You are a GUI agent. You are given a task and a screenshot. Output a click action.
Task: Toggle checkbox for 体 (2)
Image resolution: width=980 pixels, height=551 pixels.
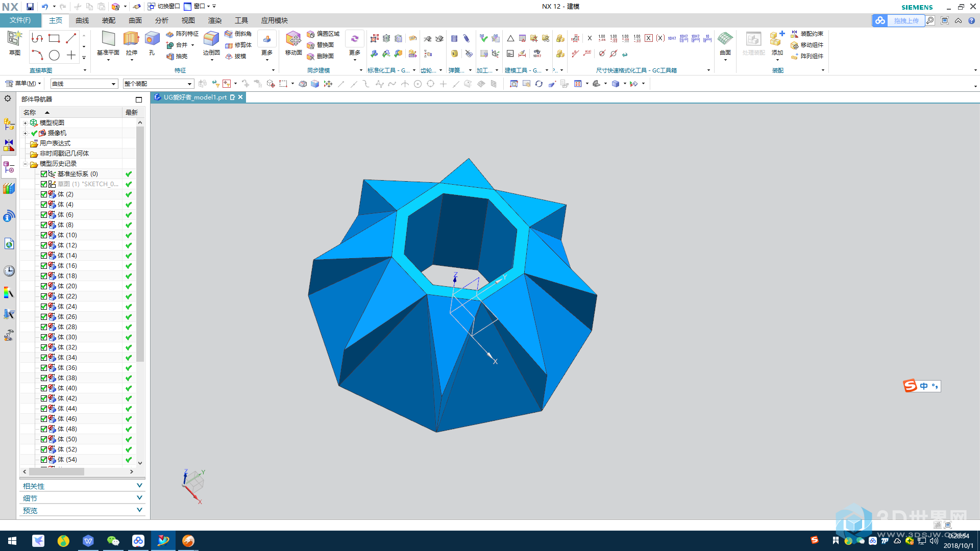coord(44,194)
